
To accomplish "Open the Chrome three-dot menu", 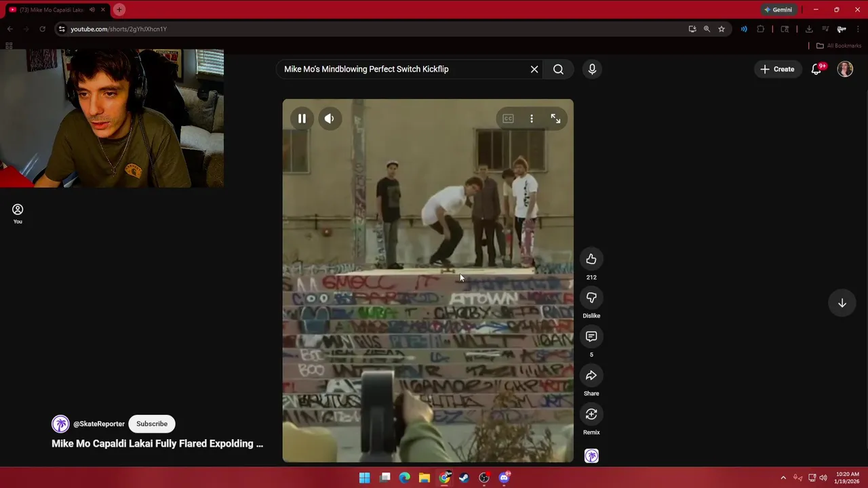I will 858,29.
